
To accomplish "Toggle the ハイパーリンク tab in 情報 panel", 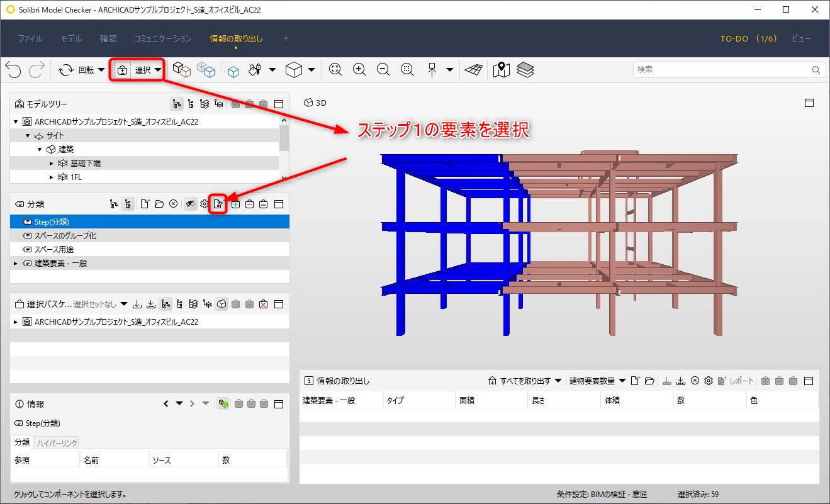I will point(57,443).
